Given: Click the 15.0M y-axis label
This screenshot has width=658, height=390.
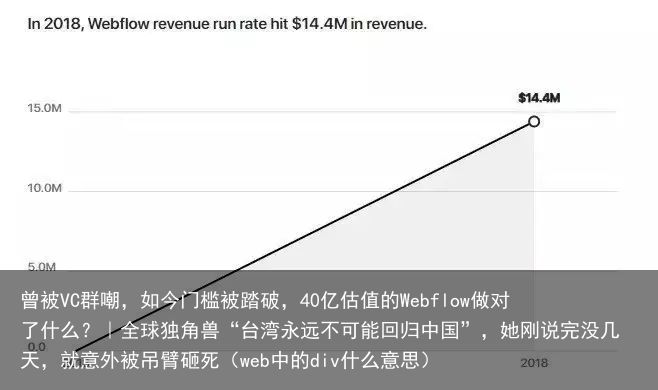Looking at the screenshot, I should tap(44, 108).
